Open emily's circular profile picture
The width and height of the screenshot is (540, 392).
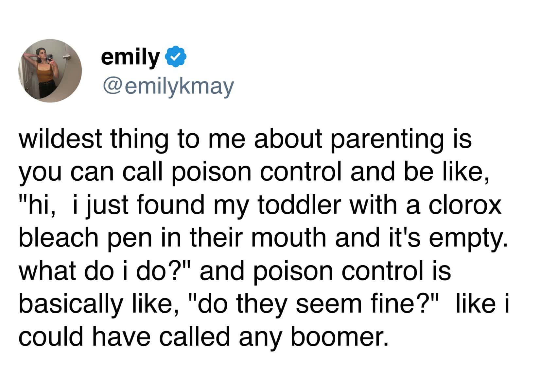point(50,71)
